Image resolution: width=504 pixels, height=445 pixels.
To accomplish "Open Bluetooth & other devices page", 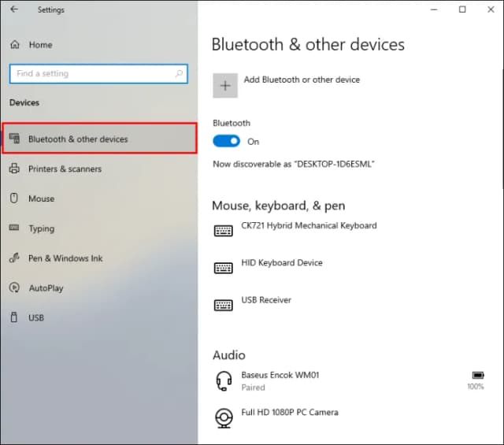I will point(77,139).
